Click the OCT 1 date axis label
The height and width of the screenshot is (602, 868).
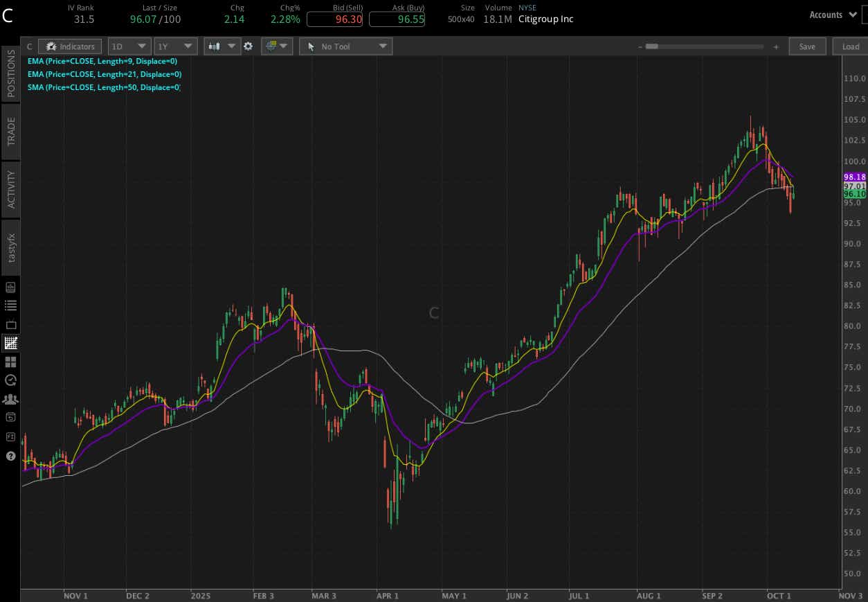(x=778, y=596)
